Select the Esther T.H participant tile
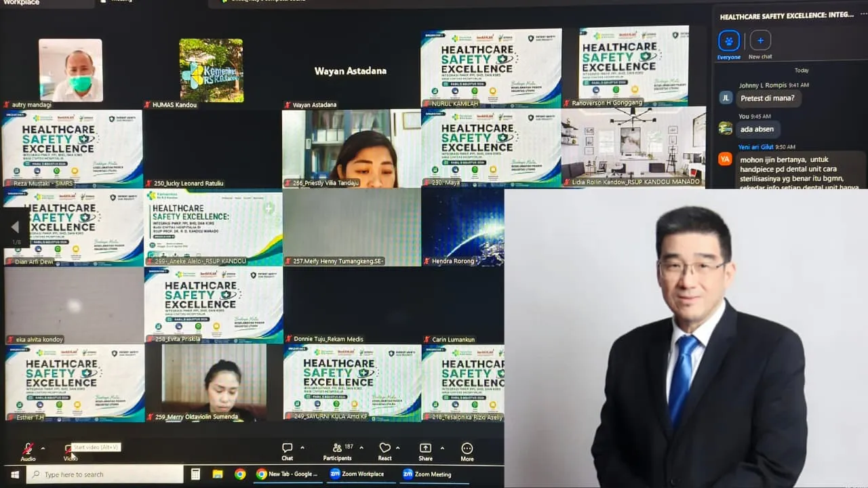The image size is (868, 488). click(x=73, y=384)
